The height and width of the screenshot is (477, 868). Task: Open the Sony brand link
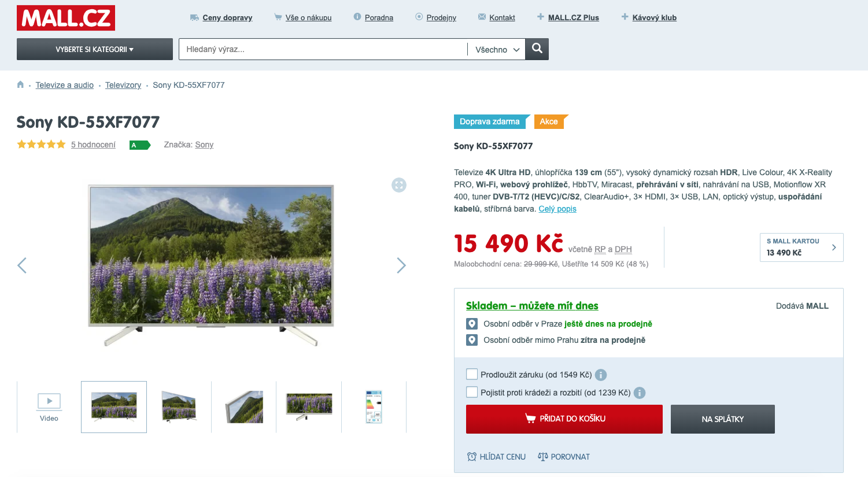204,145
